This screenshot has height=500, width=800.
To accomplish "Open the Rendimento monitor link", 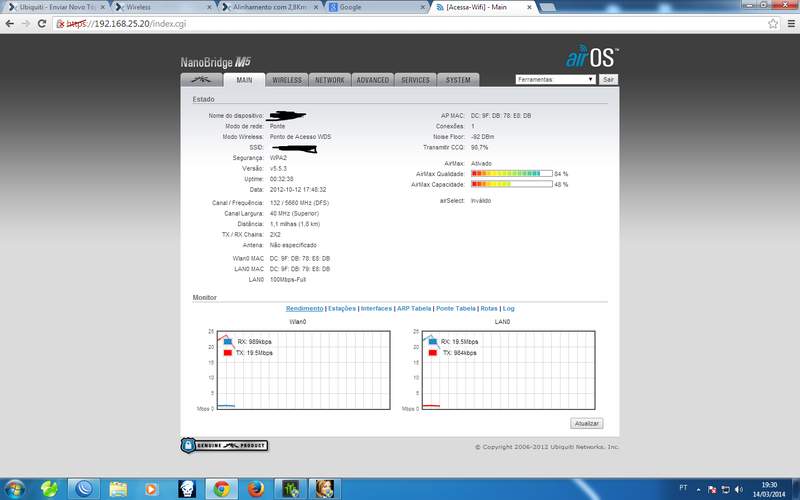I will pos(305,309).
